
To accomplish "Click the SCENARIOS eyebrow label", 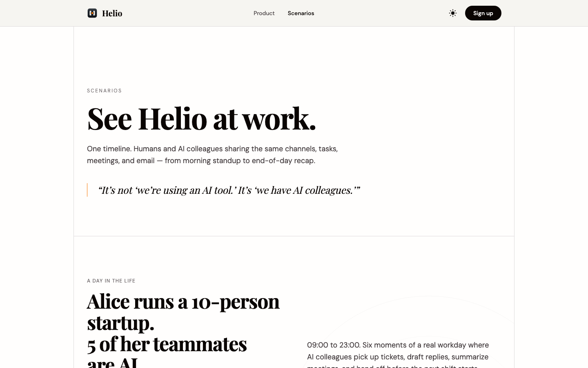I will (105, 91).
